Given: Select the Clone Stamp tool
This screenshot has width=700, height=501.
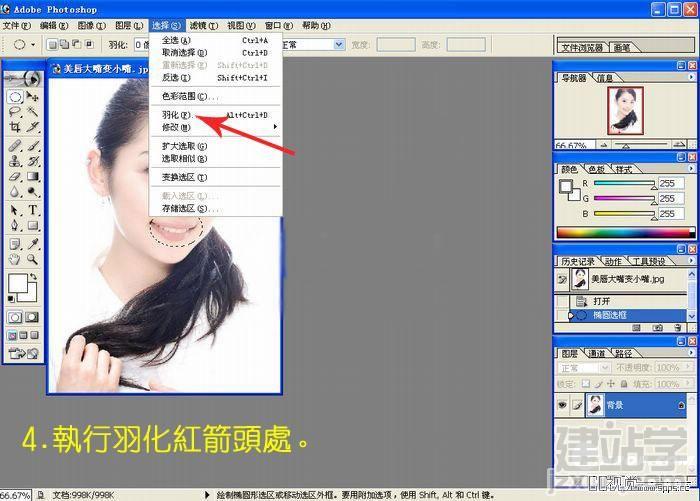Looking at the screenshot, I should point(15,161).
